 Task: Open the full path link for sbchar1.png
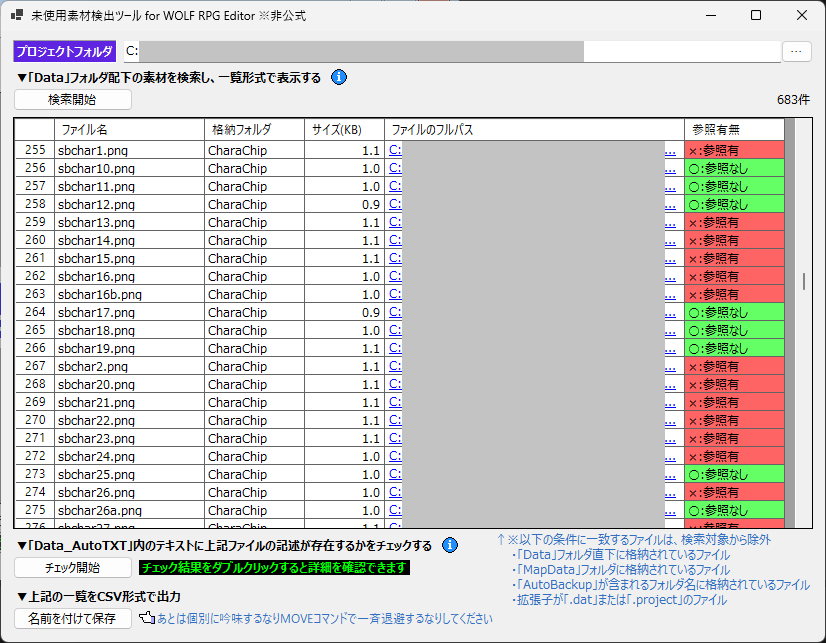pyautogui.click(x=395, y=150)
